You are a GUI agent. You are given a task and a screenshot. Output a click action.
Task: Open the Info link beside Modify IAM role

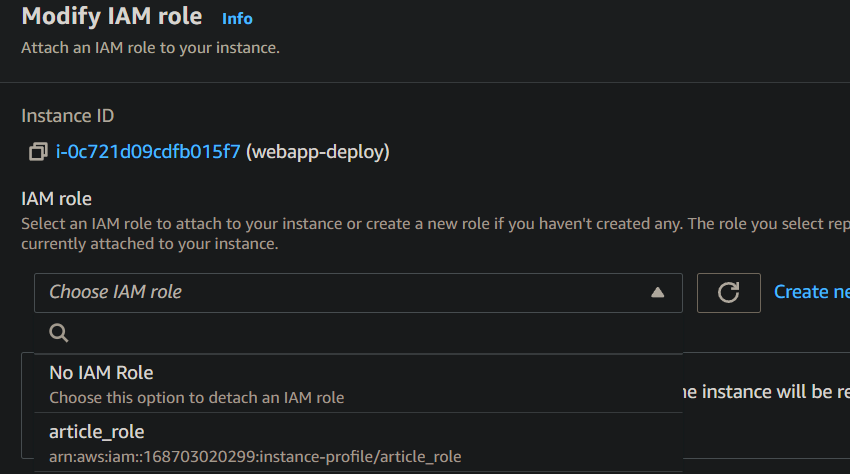(237, 18)
